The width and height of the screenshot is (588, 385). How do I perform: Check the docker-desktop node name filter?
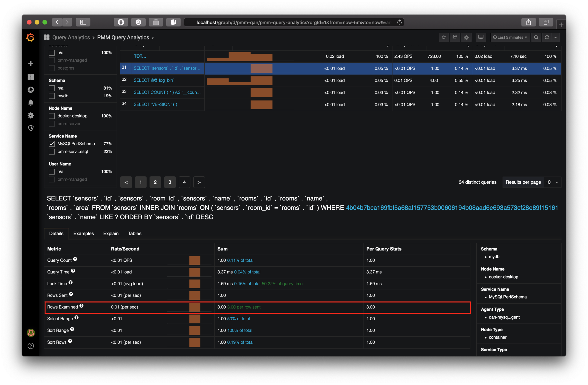pyautogui.click(x=52, y=116)
